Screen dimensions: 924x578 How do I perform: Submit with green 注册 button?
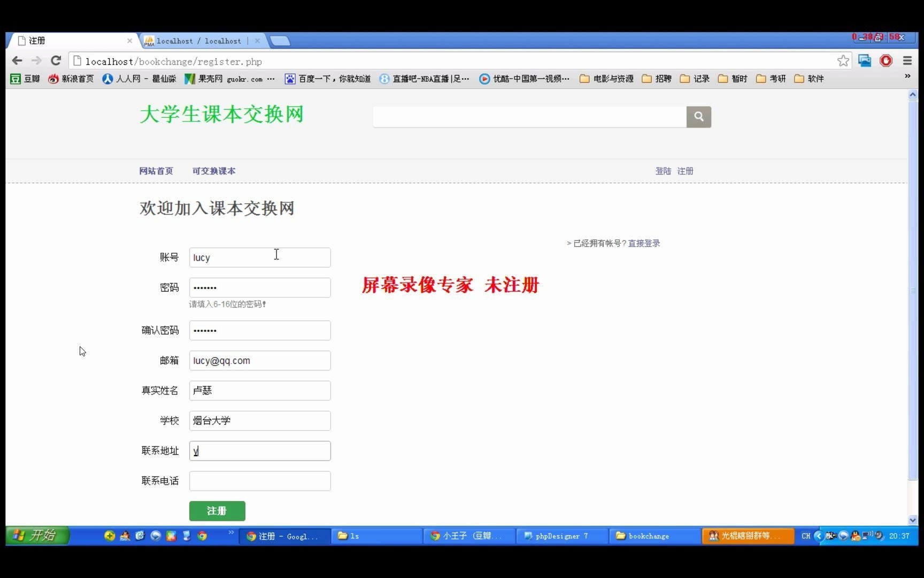click(x=217, y=511)
